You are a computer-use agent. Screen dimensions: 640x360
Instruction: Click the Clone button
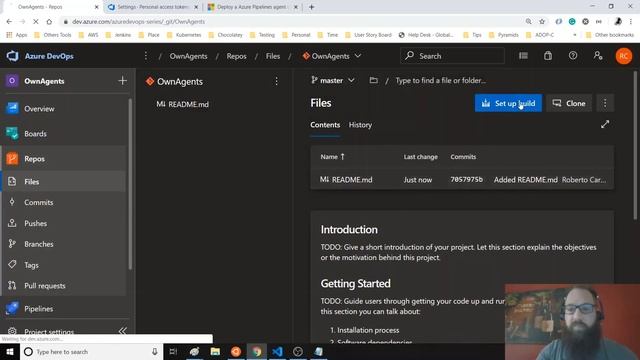point(569,103)
